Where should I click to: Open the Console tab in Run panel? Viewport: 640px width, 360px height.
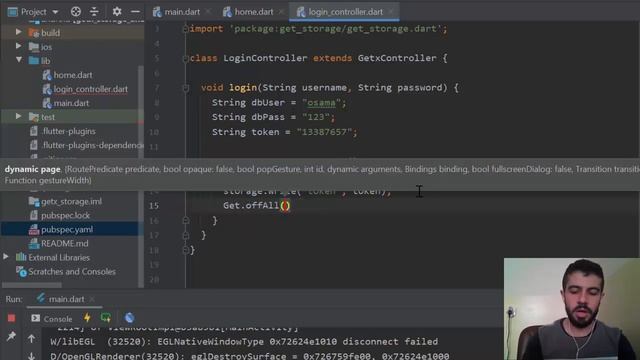(52, 319)
